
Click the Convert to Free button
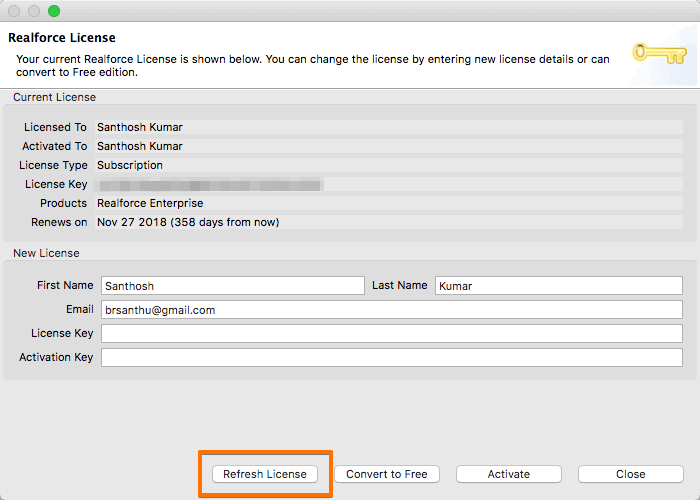(387, 474)
